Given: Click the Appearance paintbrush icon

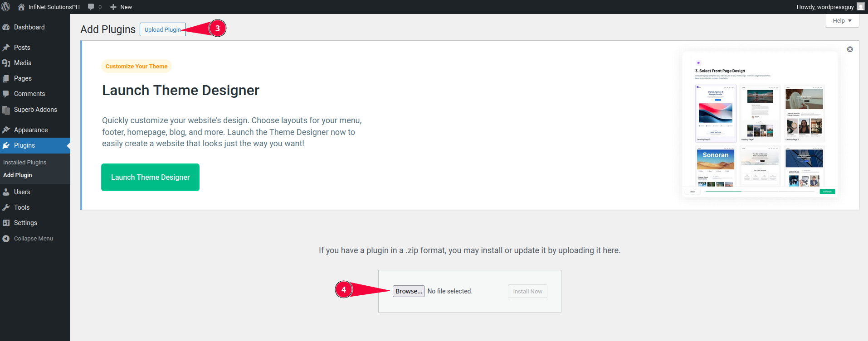Looking at the screenshot, I should click(x=6, y=130).
